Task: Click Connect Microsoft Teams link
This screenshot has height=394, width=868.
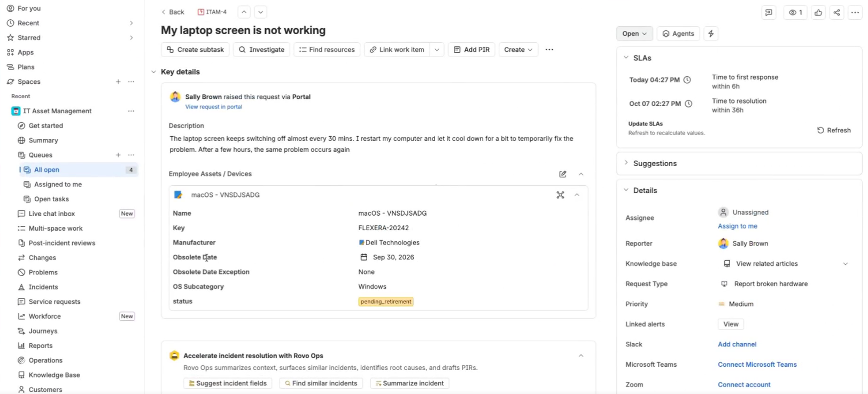Action: 757,365
